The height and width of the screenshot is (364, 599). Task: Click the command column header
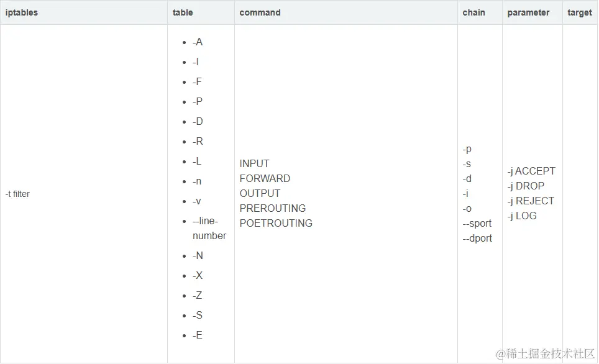click(x=260, y=12)
